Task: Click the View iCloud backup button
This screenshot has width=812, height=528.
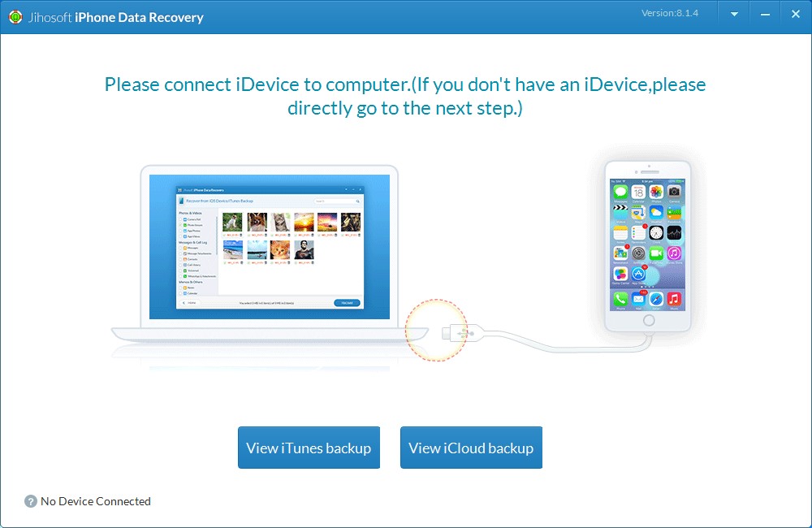Action: [x=471, y=448]
